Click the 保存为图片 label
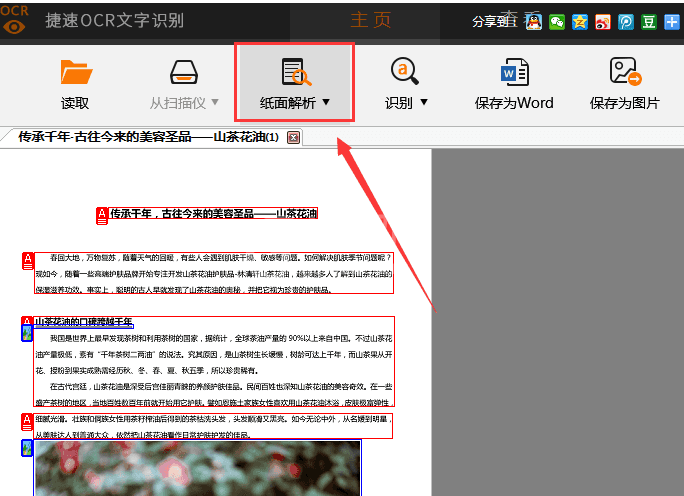This screenshot has height=496, width=684. [625, 103]
